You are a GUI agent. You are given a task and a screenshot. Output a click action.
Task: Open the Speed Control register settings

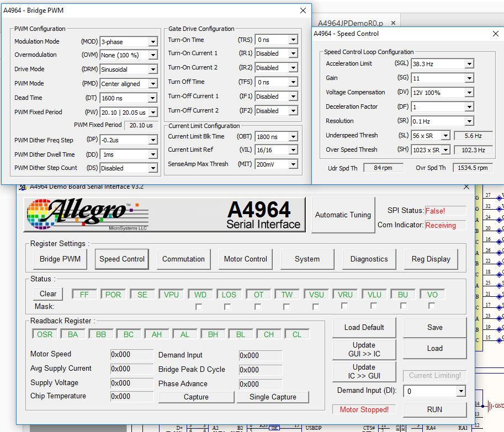pyautogui.click(x=122, y=259)
